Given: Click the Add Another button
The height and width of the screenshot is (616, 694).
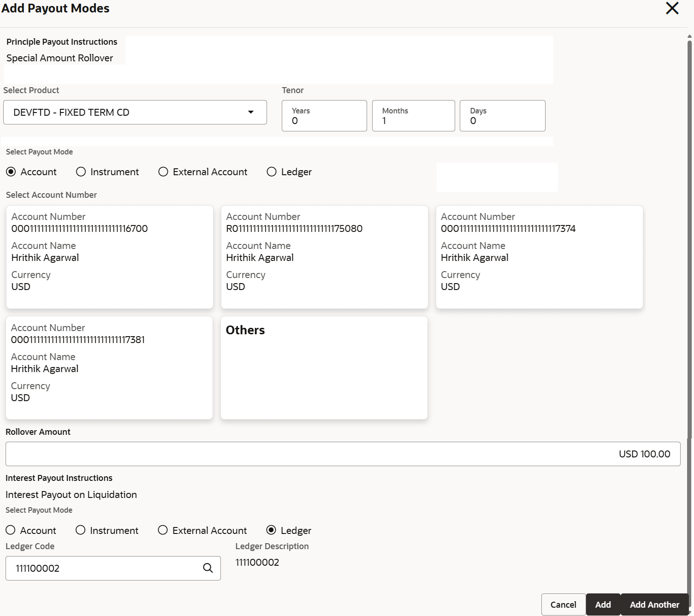Looking at the screenshot, I should [655, 604].
